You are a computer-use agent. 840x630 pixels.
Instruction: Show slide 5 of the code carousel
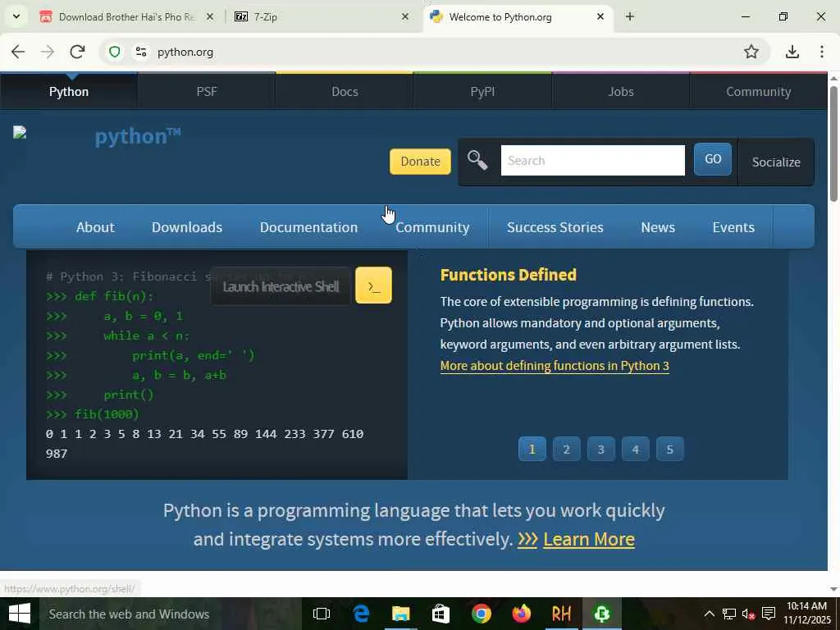click(669, 449)
